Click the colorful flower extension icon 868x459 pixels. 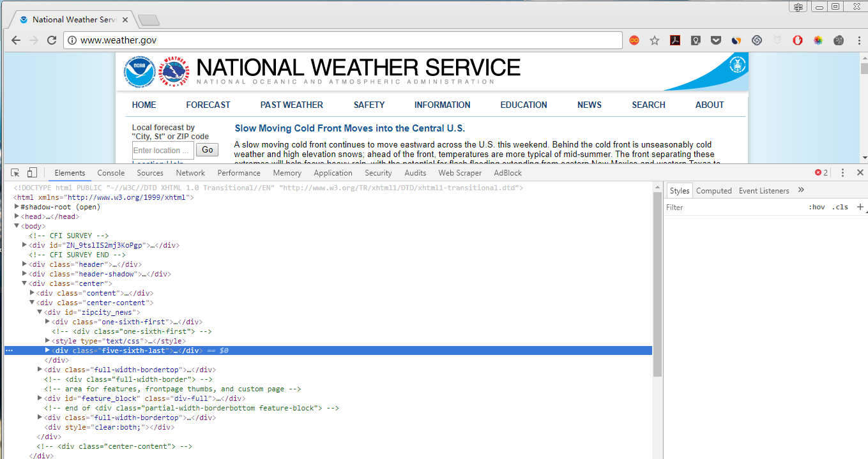click(818, 40)
